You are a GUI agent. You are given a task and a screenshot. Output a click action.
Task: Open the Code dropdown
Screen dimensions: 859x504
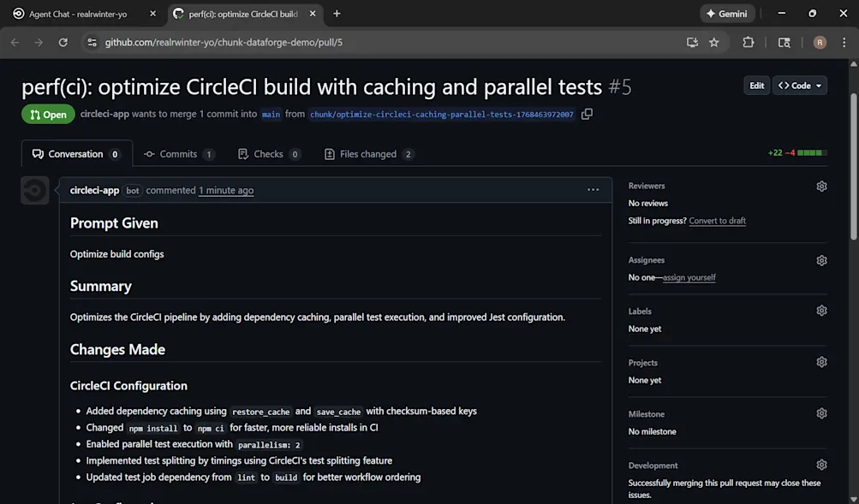coord(800,86)
